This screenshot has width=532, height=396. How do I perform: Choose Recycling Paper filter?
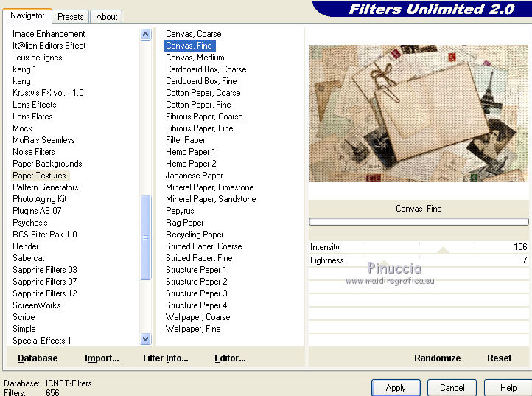[195, 235]
